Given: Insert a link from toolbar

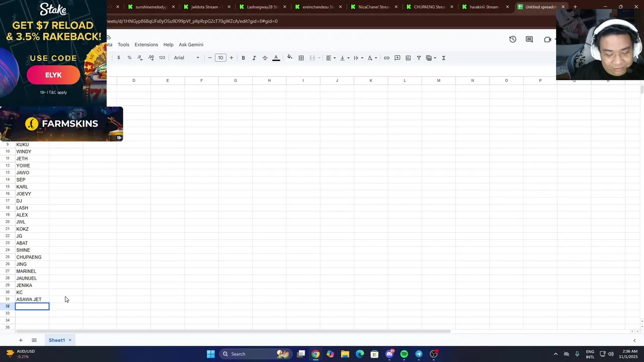Looking at the screenshot, I should [386, 58].
